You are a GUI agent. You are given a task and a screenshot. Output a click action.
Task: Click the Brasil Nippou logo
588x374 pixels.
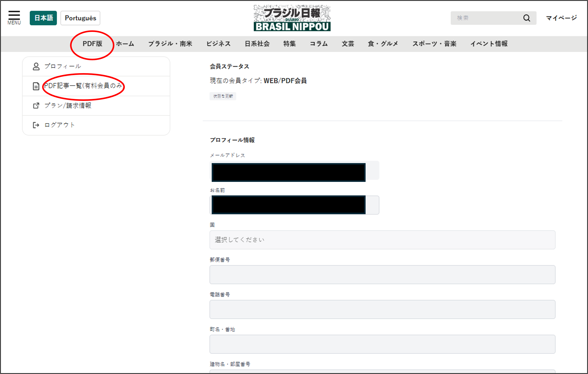point(292,18)
